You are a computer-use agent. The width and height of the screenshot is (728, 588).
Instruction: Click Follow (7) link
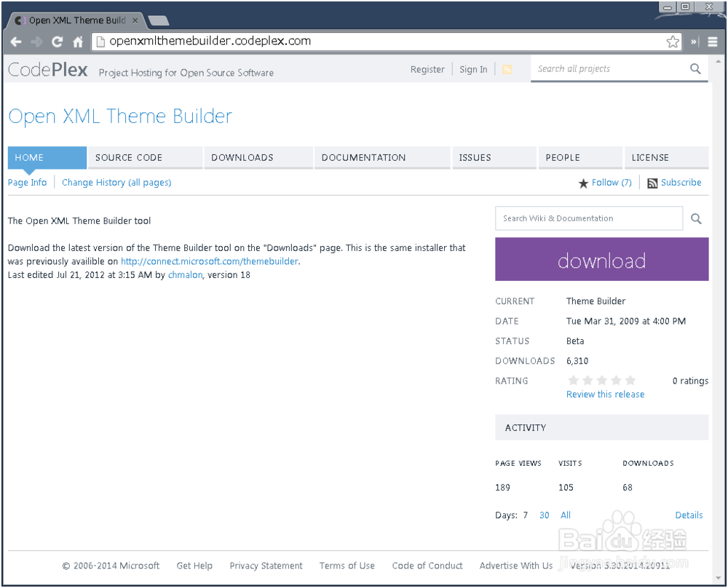[612, 183]
